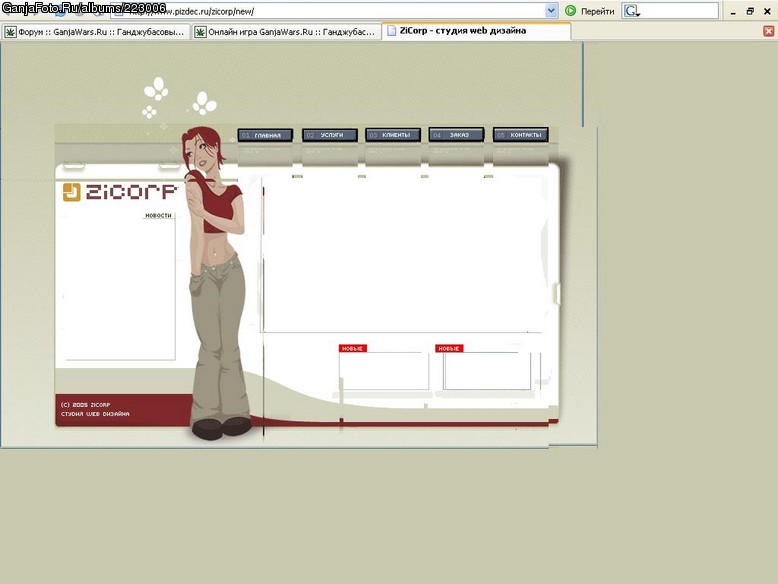Open the address bar history dropdown
Image resolution: width=778 pixels, height=584 pixels.
(551, 11)
